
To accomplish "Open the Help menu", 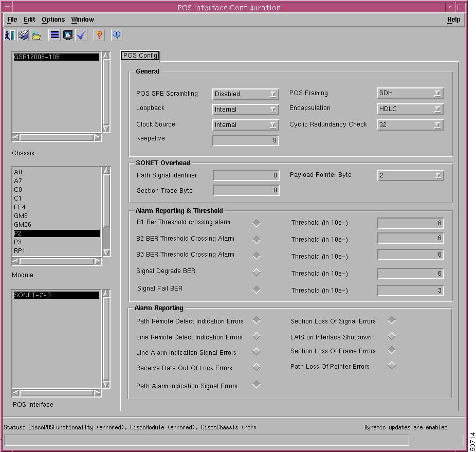I will point(453,20).
